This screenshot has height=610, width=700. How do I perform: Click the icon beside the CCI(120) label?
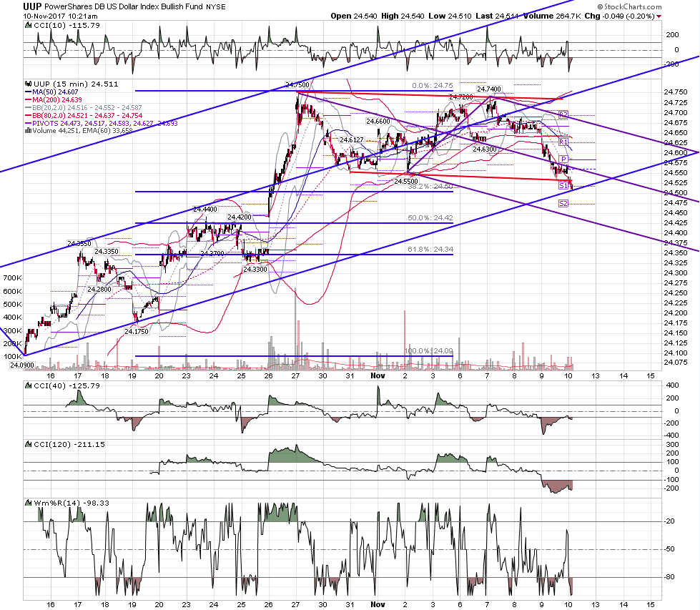point(28,445)
